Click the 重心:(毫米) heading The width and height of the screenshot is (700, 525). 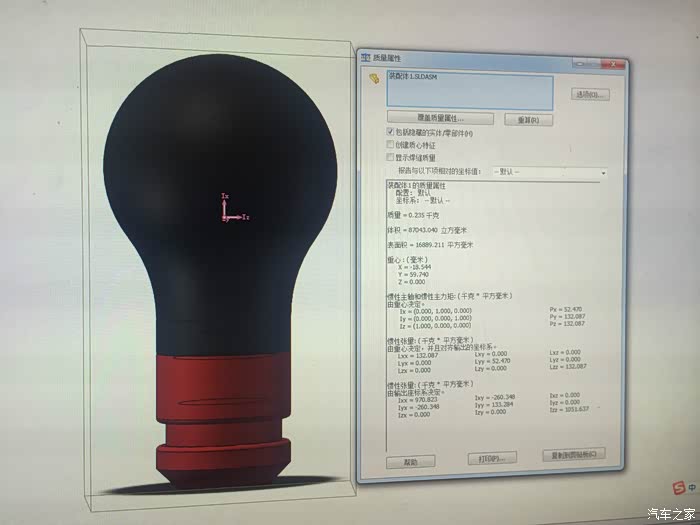pos(408,259)
